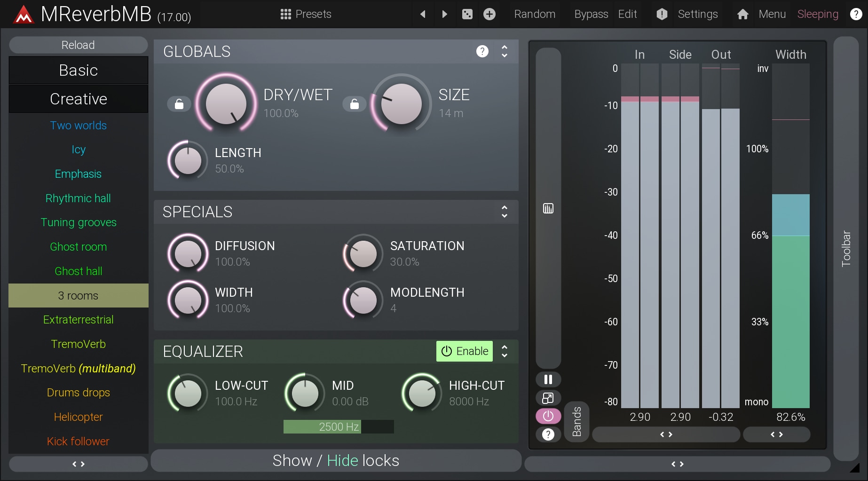The width and height of the screenshot is (868, 481).
Task: Toggle the SIZE parameter lock
Action: click(x=355, y=104)
